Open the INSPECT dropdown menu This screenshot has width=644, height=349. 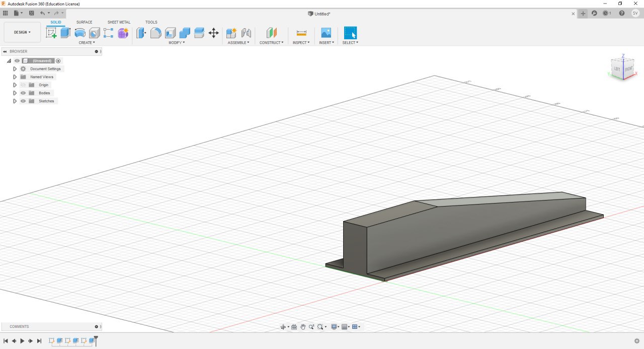pos(301,43)
